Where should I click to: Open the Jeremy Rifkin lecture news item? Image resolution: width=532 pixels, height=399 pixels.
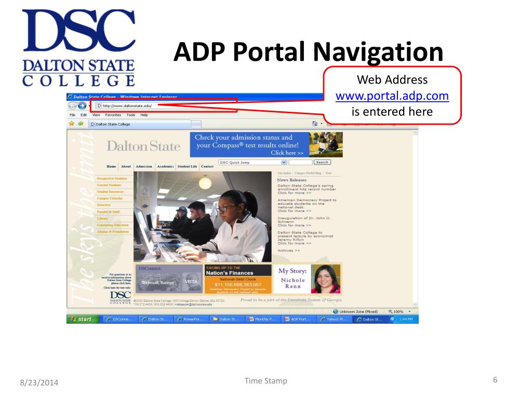pos(305,238)
